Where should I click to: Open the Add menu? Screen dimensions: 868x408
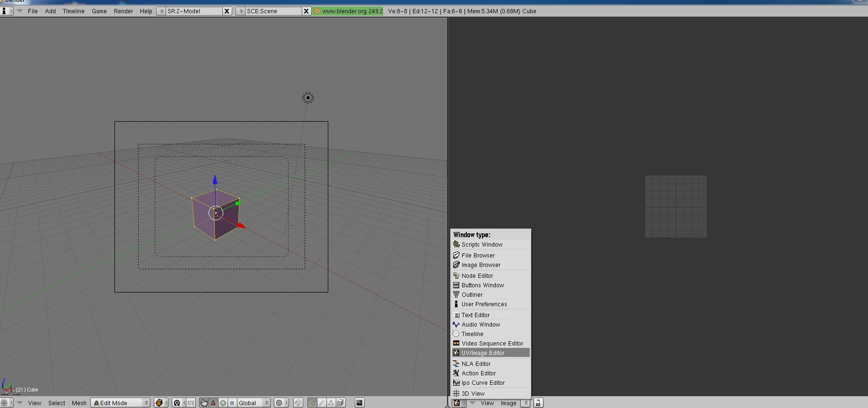click(50, 11)
